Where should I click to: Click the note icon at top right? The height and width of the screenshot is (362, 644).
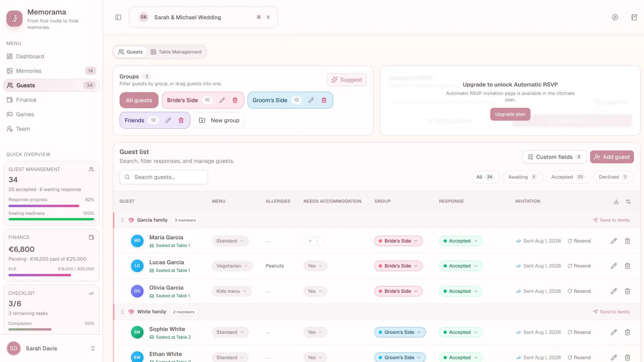coord(634,17)
